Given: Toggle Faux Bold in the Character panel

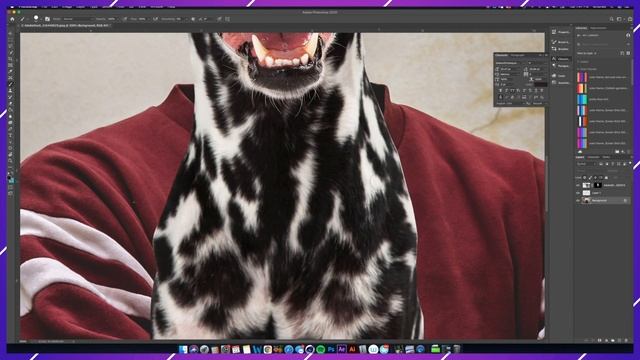Looking at the screenshot, I should [x=500, y=91].
